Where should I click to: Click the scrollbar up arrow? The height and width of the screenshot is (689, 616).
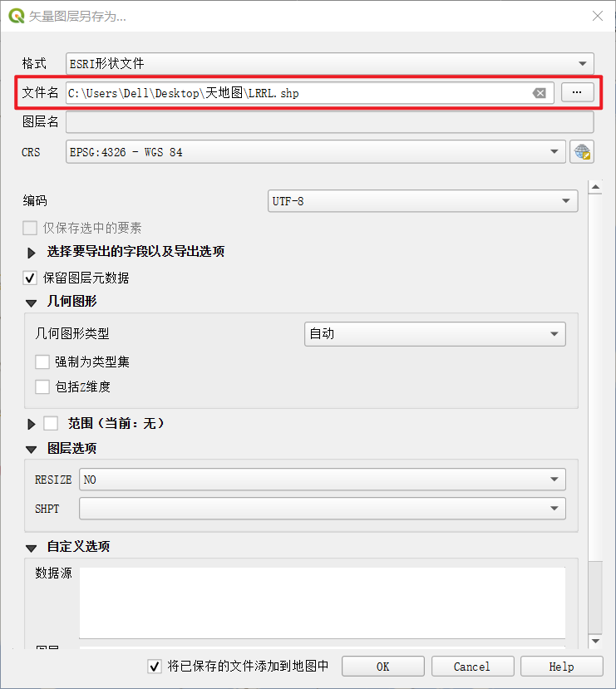(595, 187)
